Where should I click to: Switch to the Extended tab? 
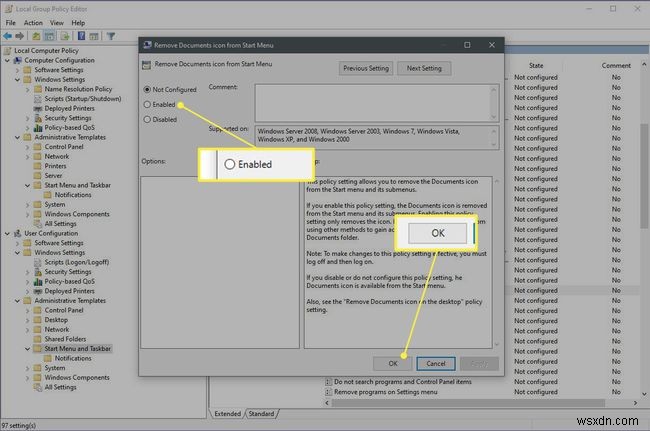pyautogui.click(x=228, y=414)
